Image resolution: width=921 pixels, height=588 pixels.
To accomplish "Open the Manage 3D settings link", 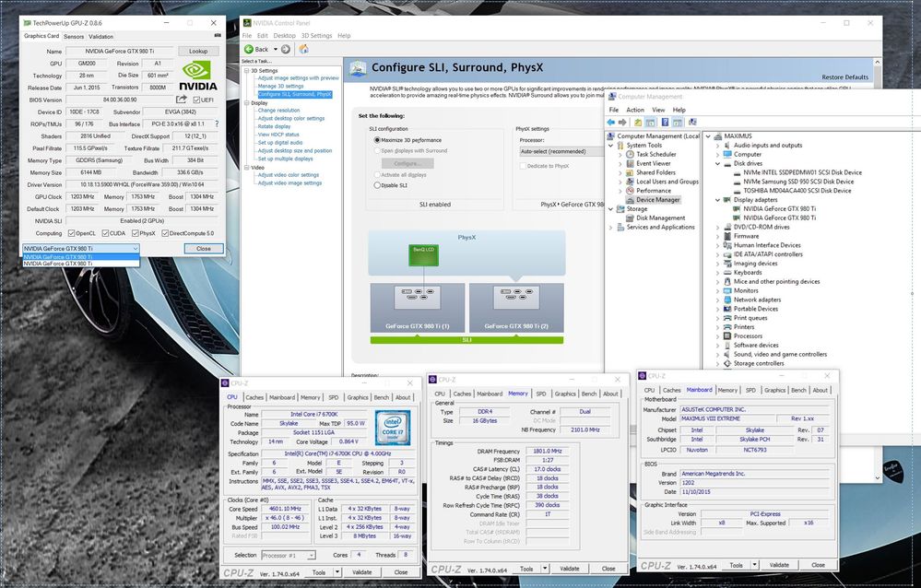I will pyautogui.click(x=281, y=86).
